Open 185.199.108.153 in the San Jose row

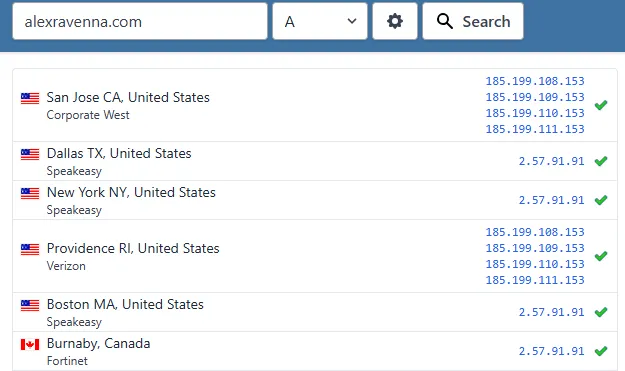pos(535,81)
